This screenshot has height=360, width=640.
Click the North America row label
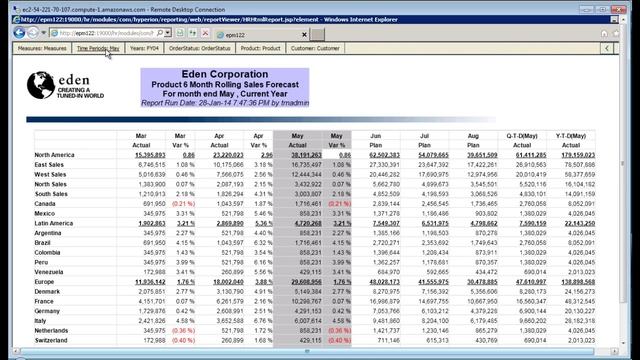pyautogui.click(x=54, y=155)
